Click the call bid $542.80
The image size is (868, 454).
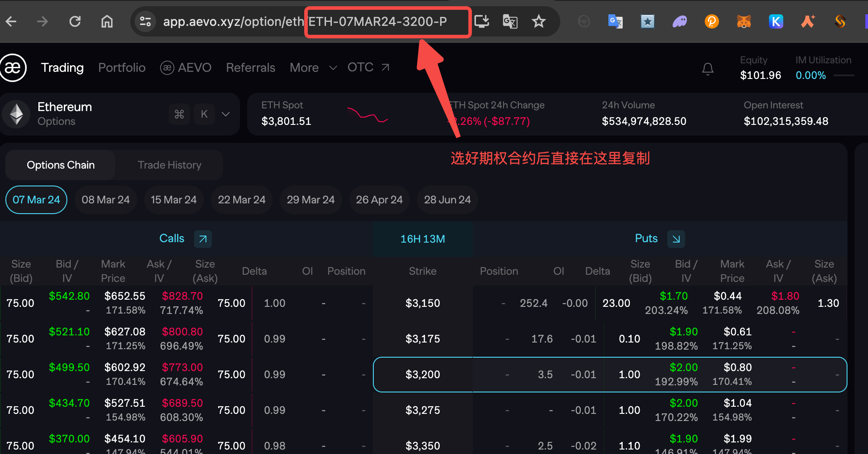pos(69,296)
